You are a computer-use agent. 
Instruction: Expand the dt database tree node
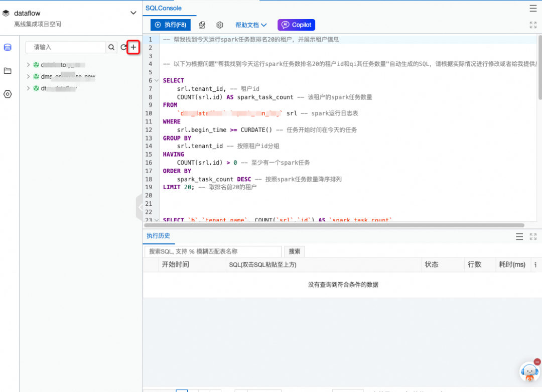(28, 88)
